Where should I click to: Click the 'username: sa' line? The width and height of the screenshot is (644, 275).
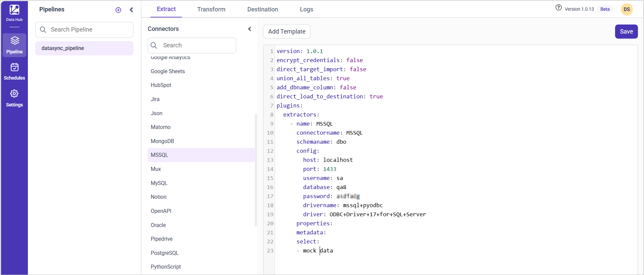pos(323,178)
